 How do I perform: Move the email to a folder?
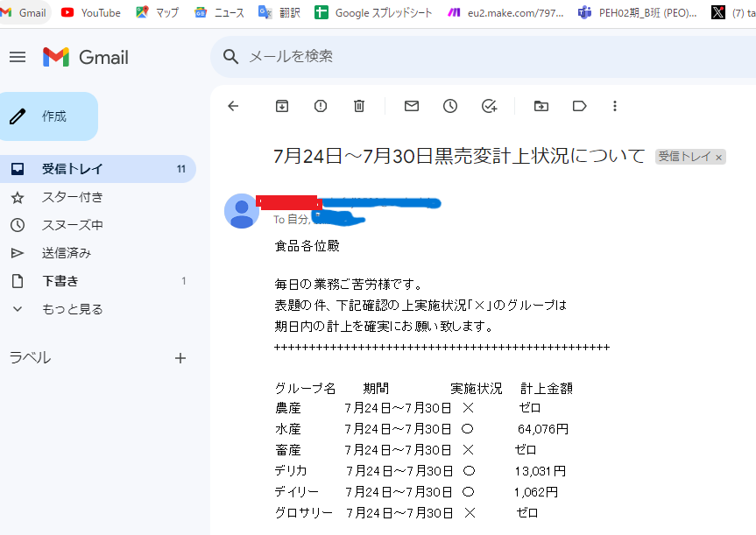point(541,105)
